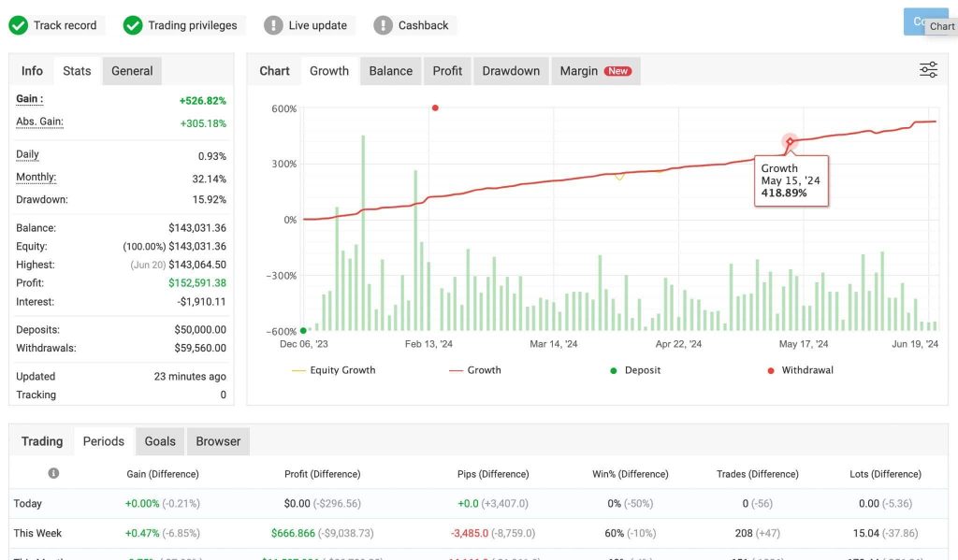
Task: Open the Profit chart tab
Action: (x=447, y=71)
